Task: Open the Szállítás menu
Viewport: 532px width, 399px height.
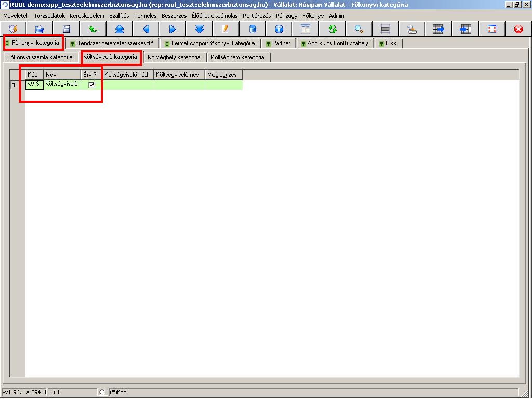Action: click(119, 16)
